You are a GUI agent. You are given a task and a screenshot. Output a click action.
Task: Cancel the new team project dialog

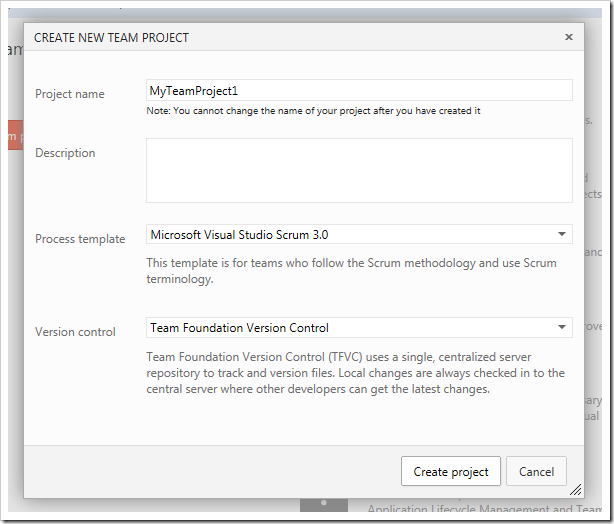point(536,472)
